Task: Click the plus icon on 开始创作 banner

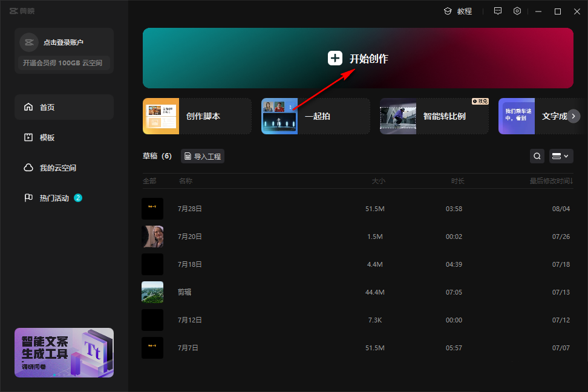Action: tap(335, 59)
